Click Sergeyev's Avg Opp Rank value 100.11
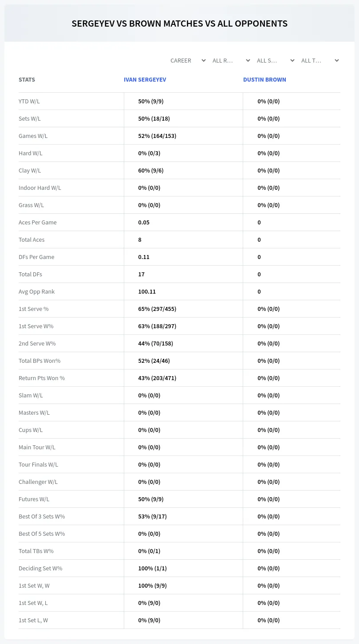 (x=147, y=291)
